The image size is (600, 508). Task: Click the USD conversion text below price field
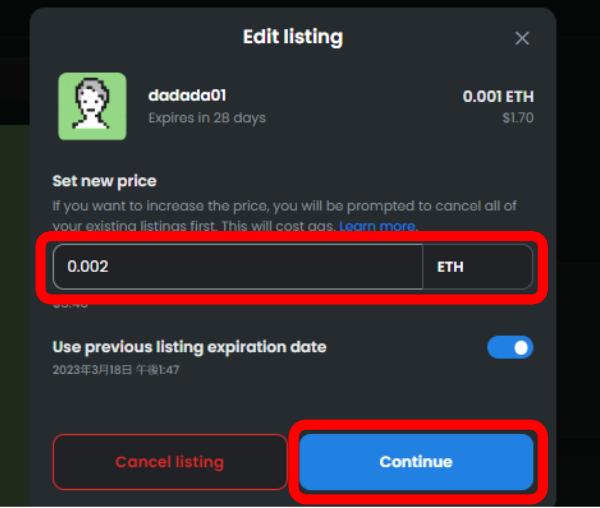click(70, 305)
